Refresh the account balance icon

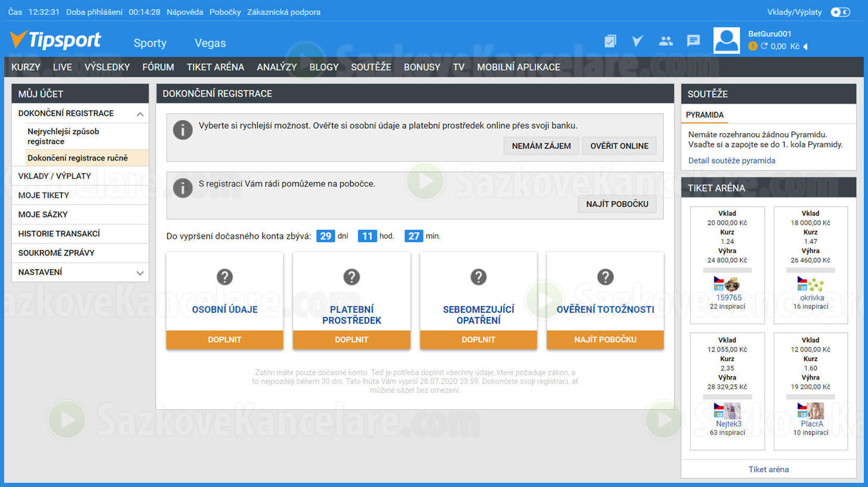pos(764,46)
